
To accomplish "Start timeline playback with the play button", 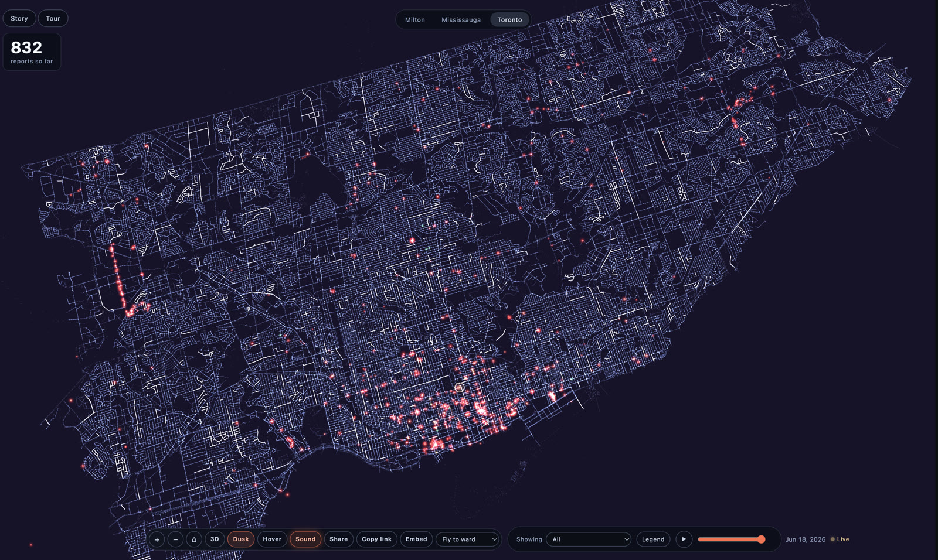I will pyautogui.click(x=684, y=539).
